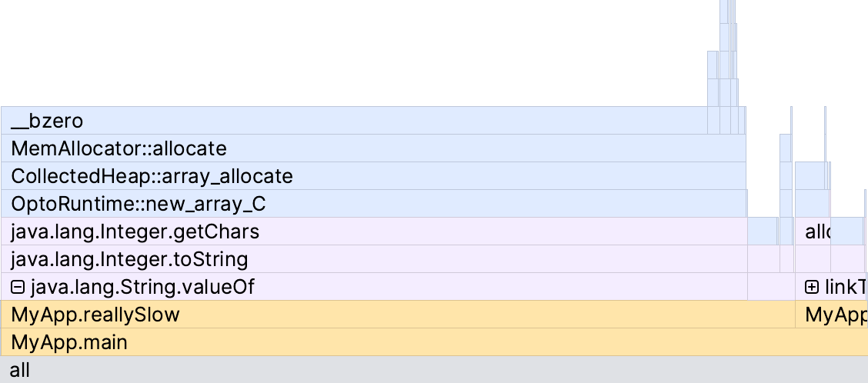Click the purple frame right of Integer.toString

coord(763,259)
